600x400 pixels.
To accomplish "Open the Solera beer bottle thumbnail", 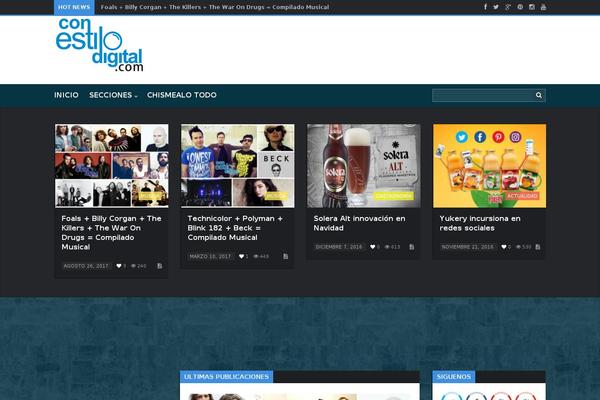I will click(364, 166).
